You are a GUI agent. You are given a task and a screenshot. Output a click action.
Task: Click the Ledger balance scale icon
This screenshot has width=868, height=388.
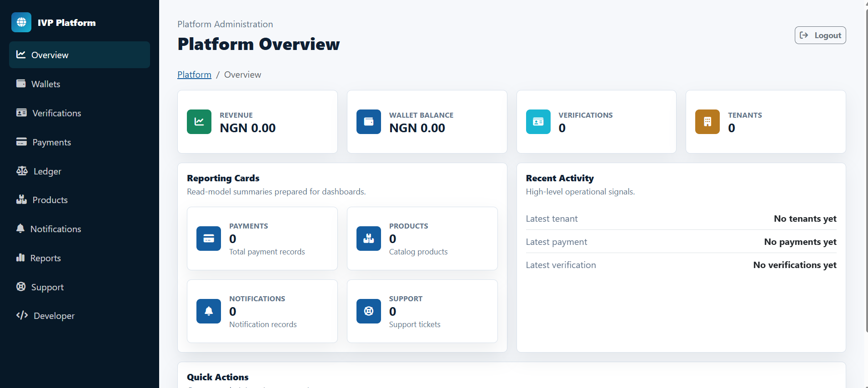click(x=22, y=171)
